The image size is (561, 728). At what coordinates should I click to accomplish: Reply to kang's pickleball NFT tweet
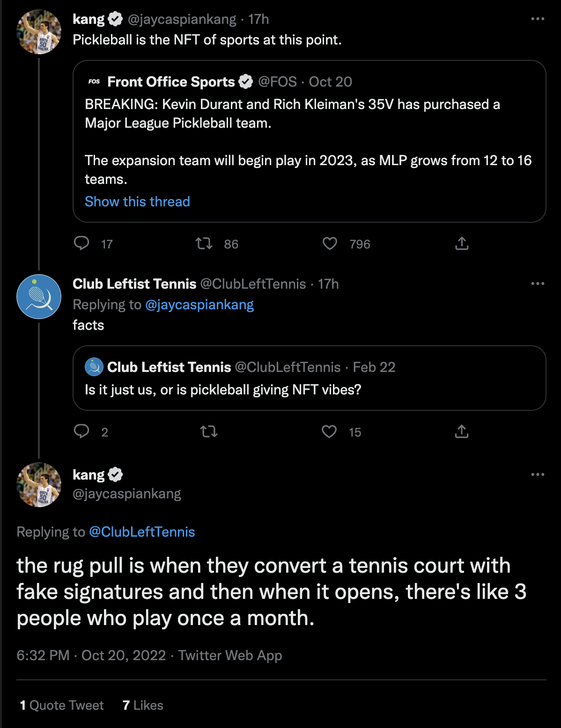pyautogui.click(x=82, y=243)
